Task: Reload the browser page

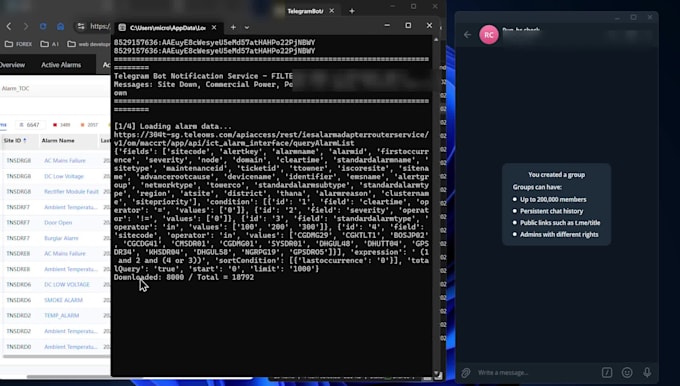Action: (43, 26)
